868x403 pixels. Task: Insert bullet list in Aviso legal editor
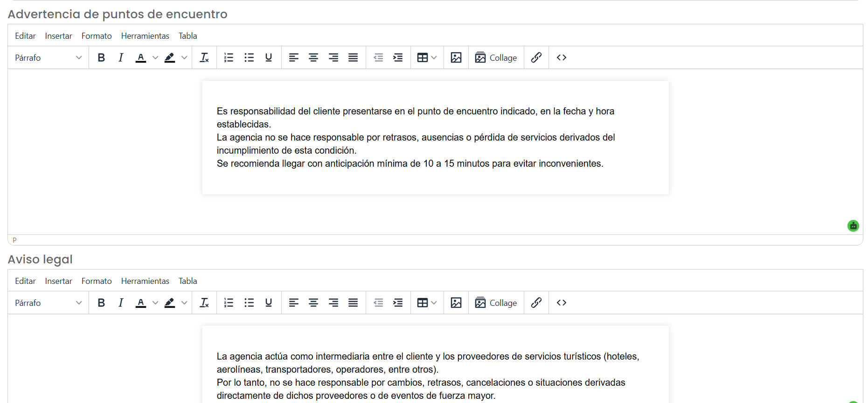tap(249, 303)
